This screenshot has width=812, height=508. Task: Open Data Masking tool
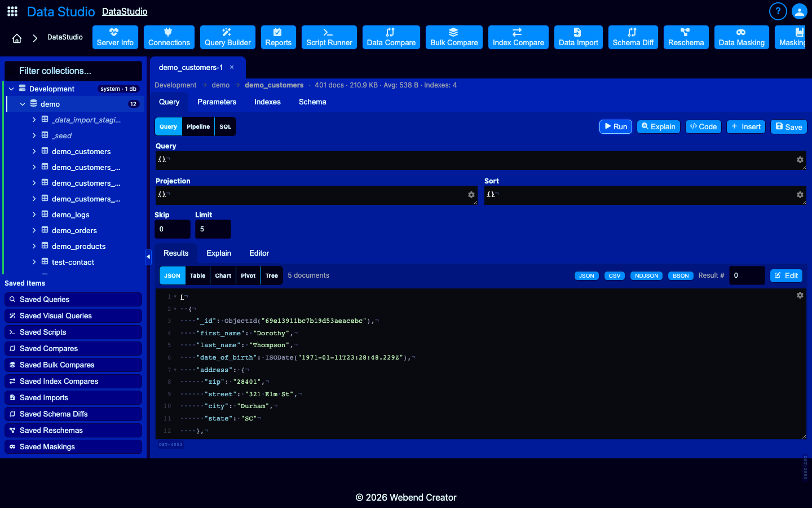(x=742, y=37)
